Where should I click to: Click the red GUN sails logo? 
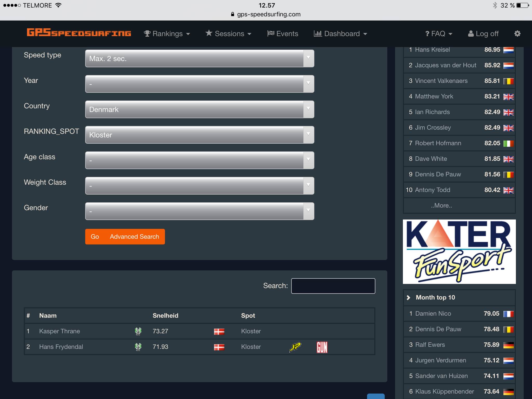(322, 347)
